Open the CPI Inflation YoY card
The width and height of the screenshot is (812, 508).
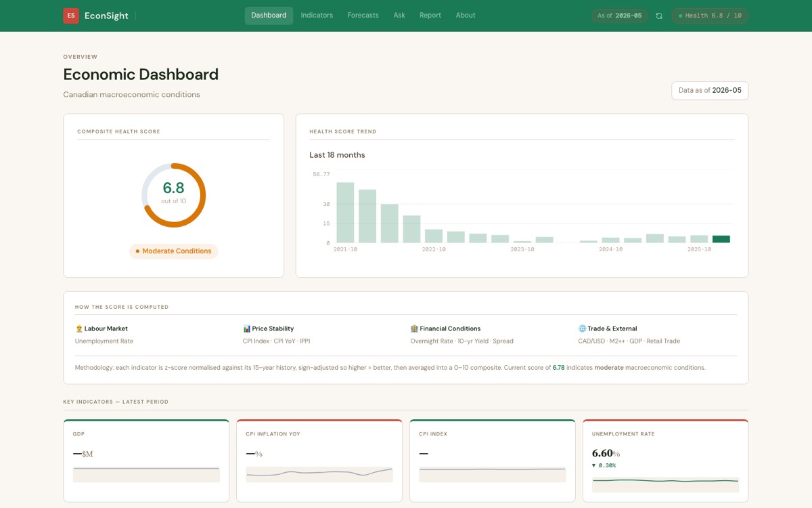click(319, 461)
